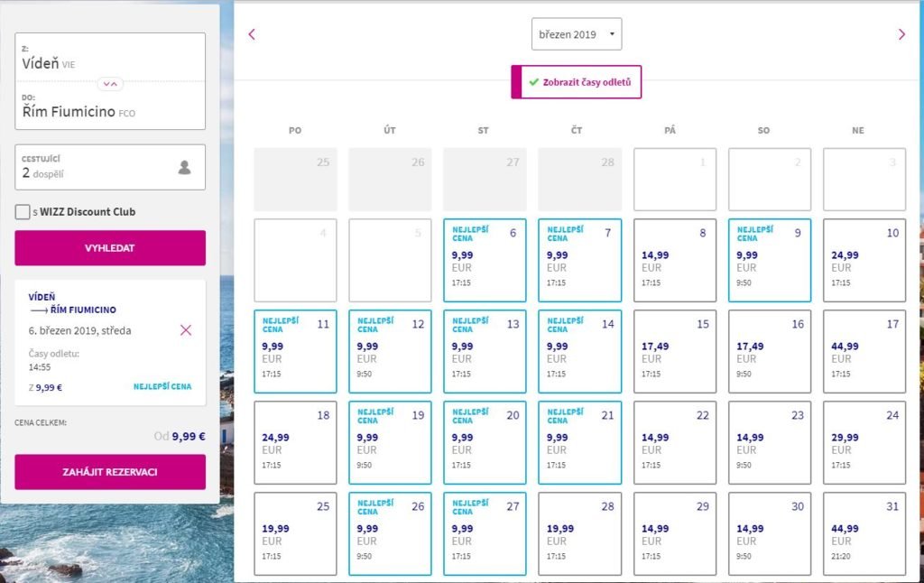Click the passenger silhouette icon
This screenshot has height=583, width=924.
[184, 167]
